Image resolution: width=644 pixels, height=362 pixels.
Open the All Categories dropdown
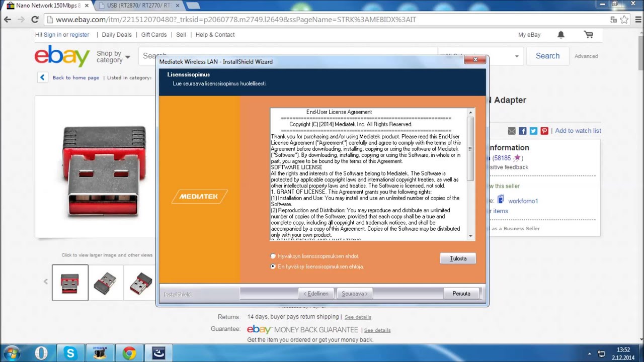(480, 56)
